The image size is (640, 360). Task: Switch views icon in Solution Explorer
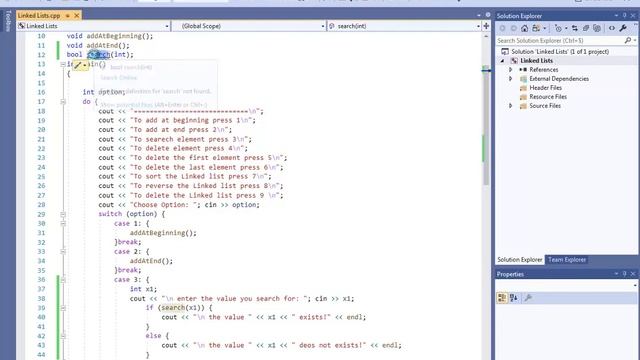click(536, 28)
